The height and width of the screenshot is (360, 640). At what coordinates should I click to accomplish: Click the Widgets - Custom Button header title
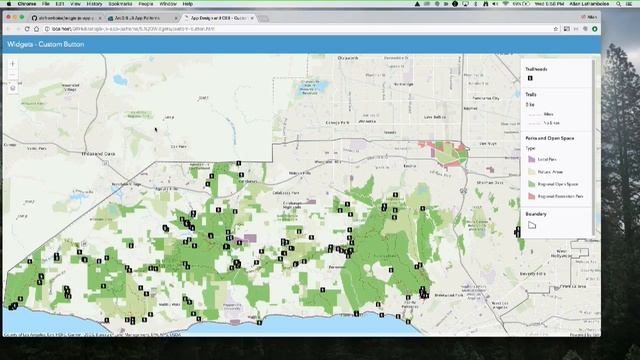(x=46, y=44)
